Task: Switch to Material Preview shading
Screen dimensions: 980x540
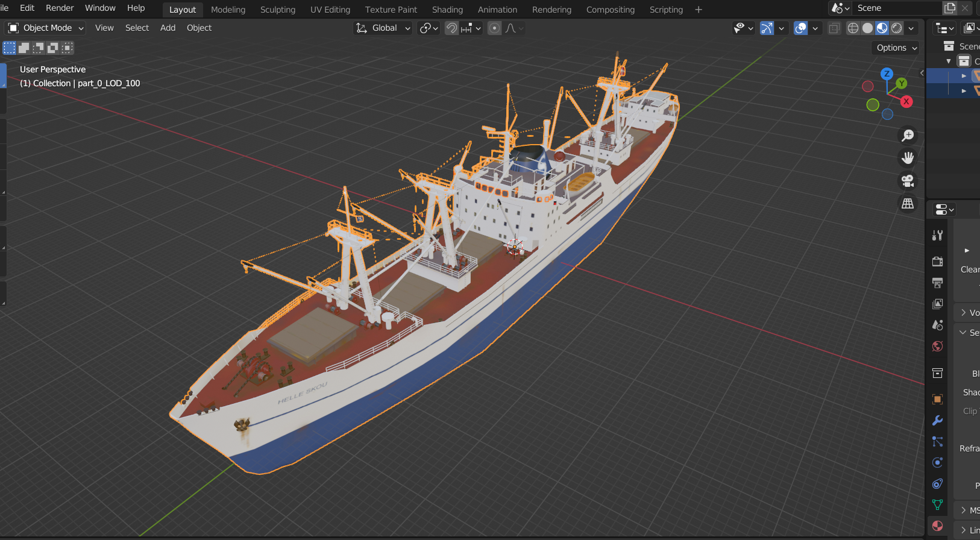Action: tap(882, 28)
